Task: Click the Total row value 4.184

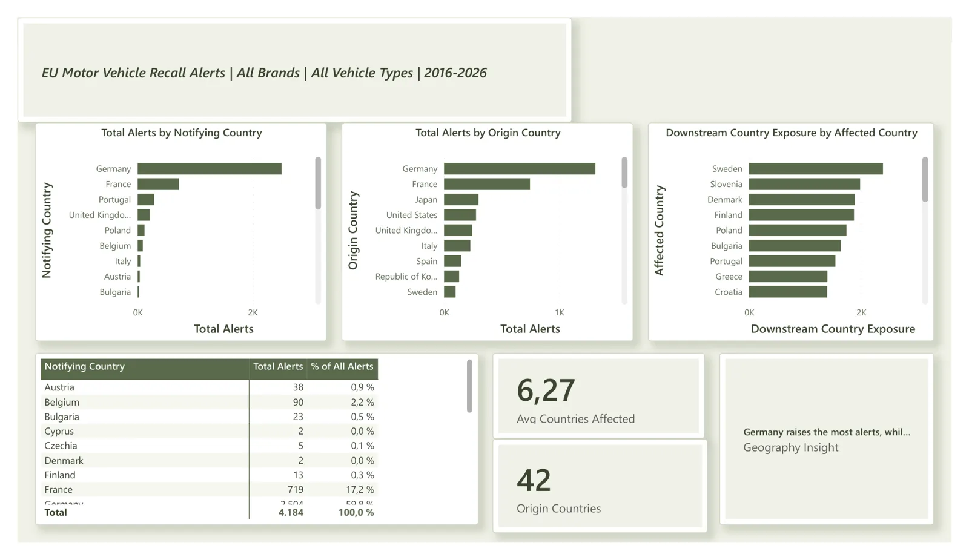Action: click(x=291, y=512)
